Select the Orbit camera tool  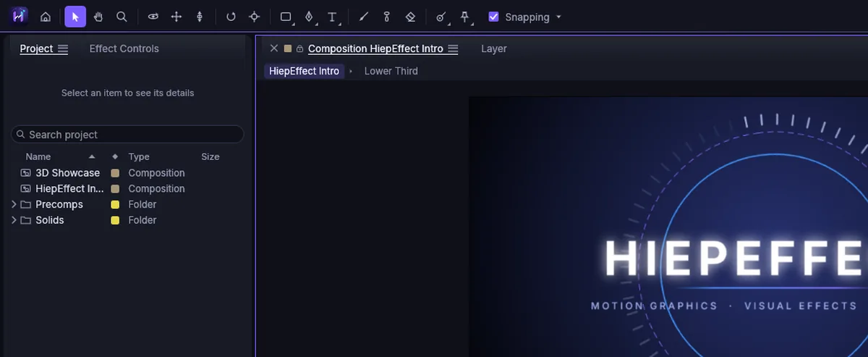(153, 17)
